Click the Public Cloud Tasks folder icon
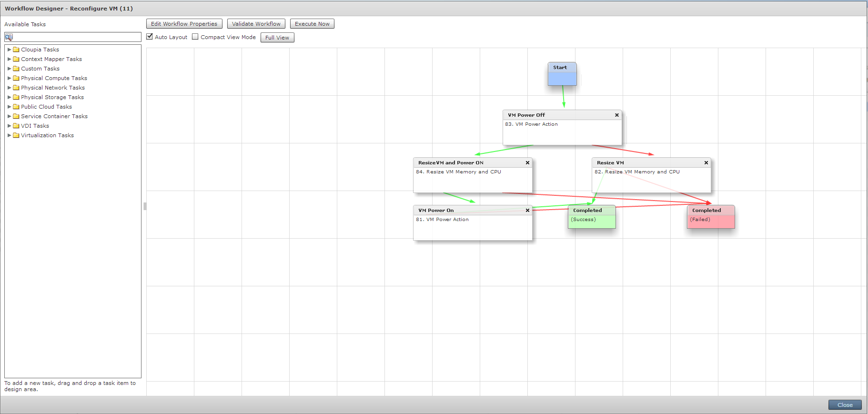The height and width of the screenshot is (414, 868). coord(16,107)
